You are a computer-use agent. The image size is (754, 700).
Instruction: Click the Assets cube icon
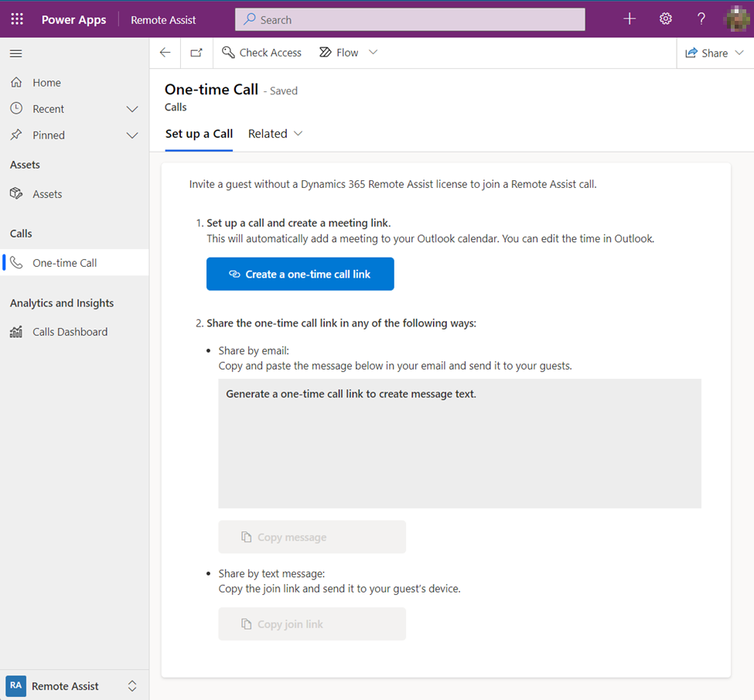pos(16,193)
